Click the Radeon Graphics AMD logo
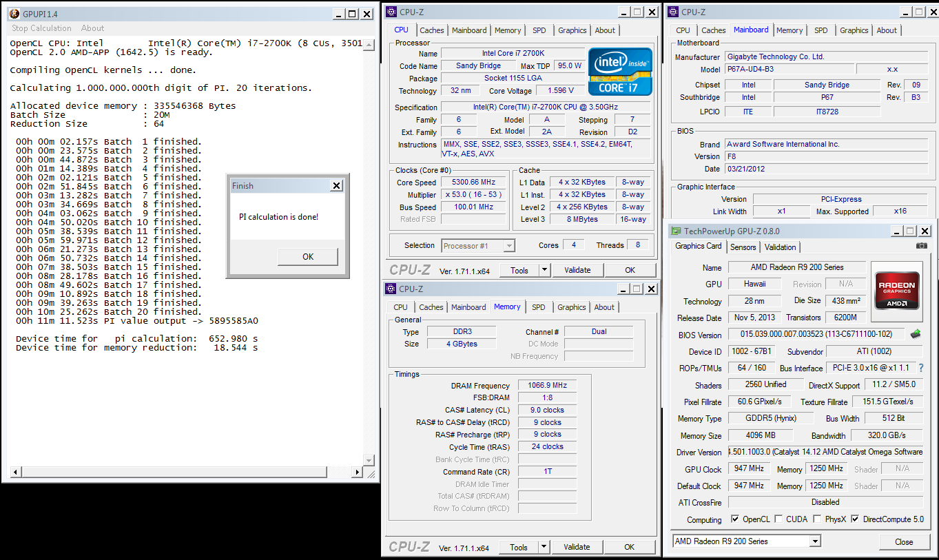This screenshot has width=939, height=560. (896, 291)
